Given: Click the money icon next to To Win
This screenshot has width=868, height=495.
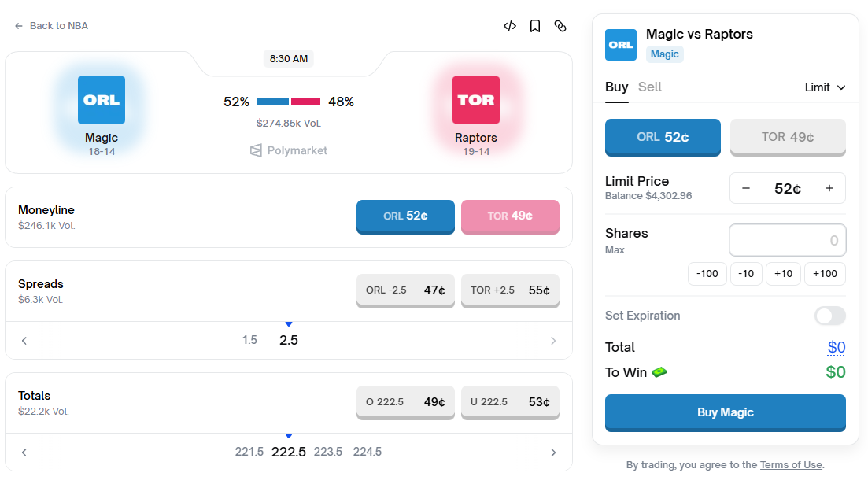Looking at the screenshot, I should tap(660, 372).
